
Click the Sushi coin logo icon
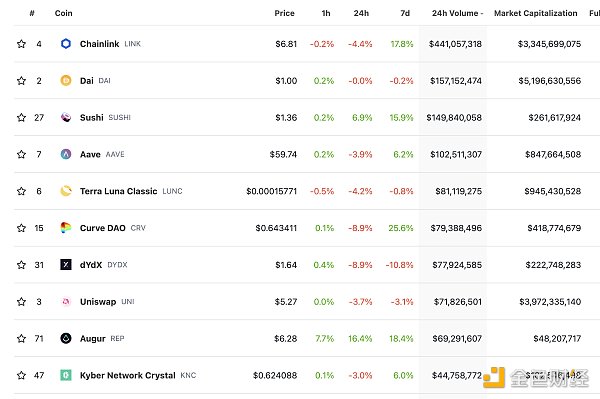point(66,117)
